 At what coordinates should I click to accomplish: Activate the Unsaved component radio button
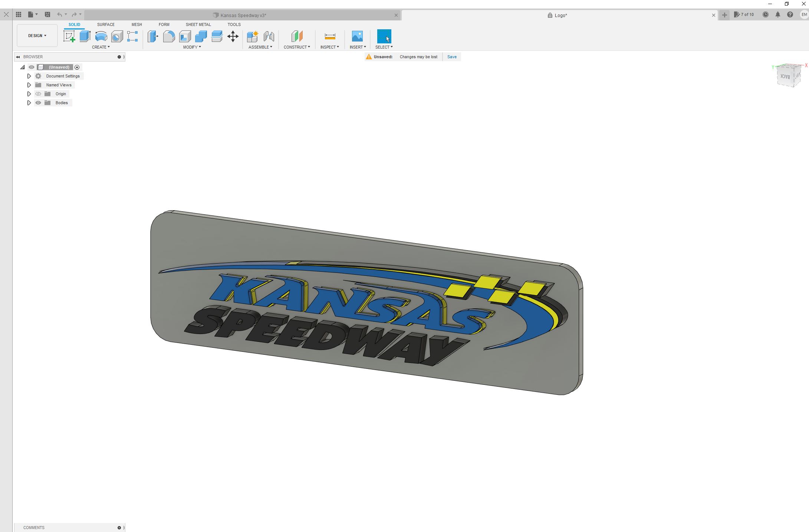77,67
